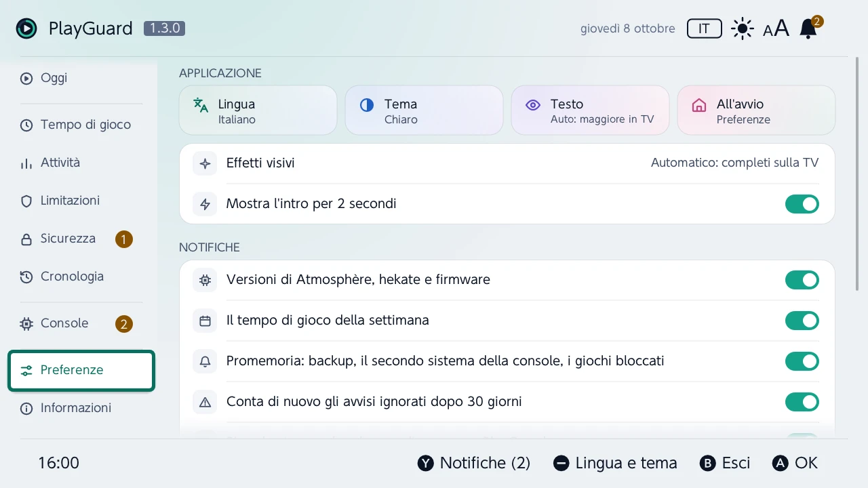Select Cronologia in the sidebar
This screenshot has width=868, height=488.
(x=81, y=277)
